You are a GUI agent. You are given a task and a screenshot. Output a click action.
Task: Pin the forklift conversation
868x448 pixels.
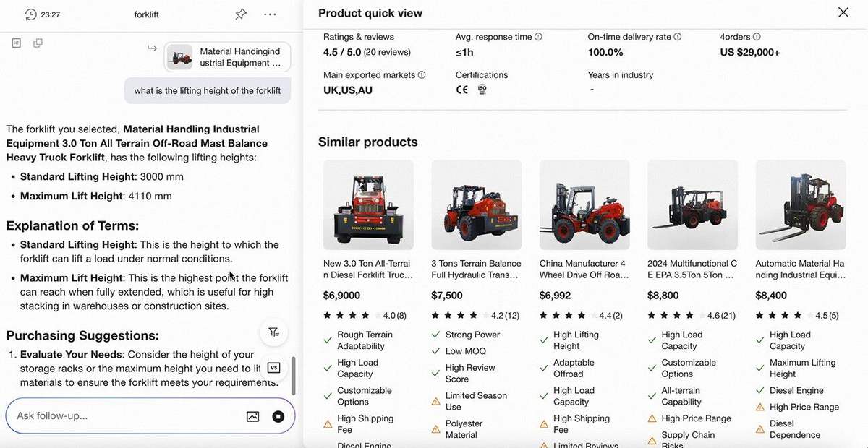click(241, 14)
